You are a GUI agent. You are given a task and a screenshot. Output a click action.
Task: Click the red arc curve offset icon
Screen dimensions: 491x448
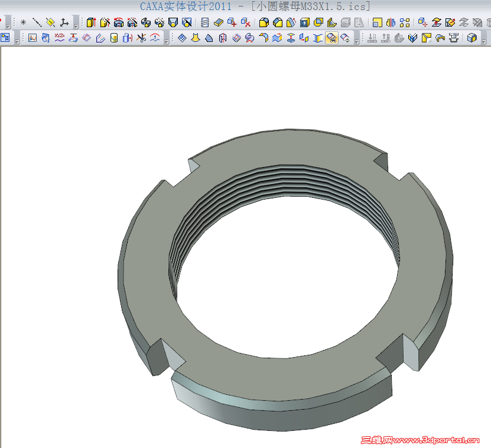155,38
